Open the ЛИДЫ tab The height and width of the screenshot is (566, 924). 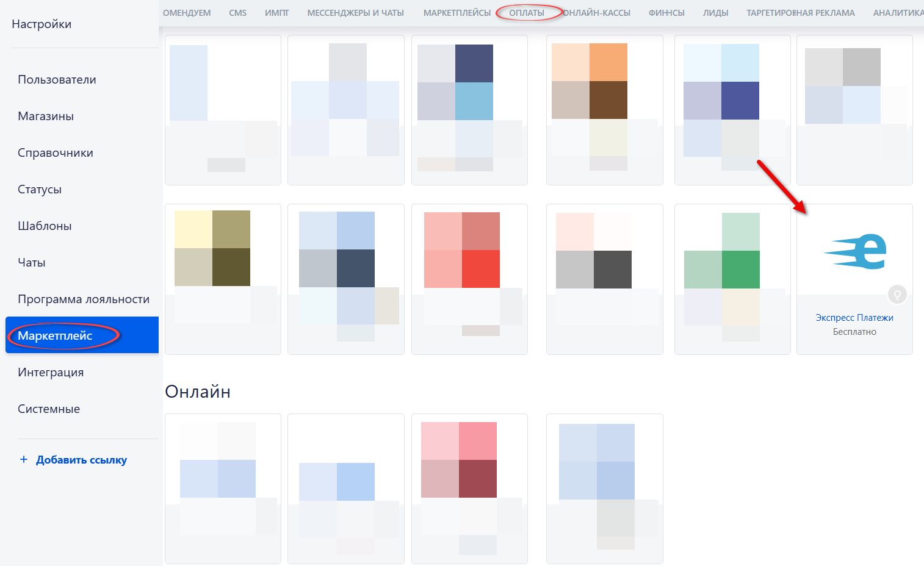pos(715,13)
